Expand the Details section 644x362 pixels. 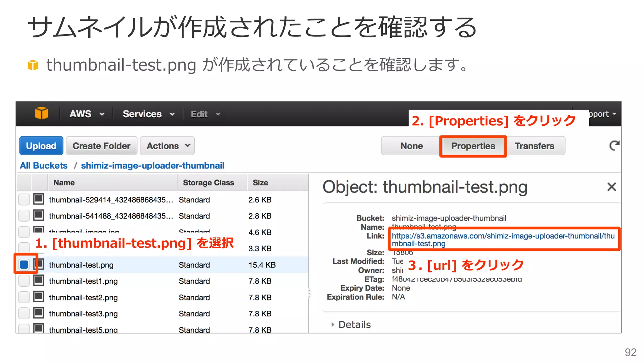351,324
